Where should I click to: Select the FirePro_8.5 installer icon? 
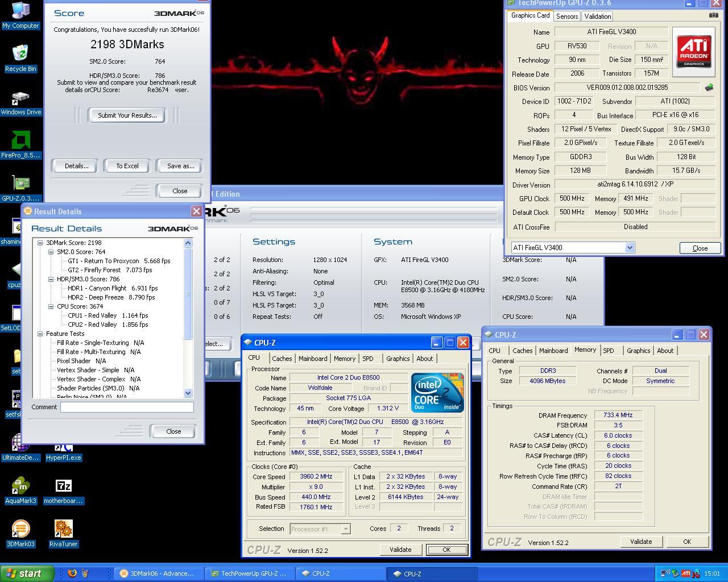pos(20,145)
